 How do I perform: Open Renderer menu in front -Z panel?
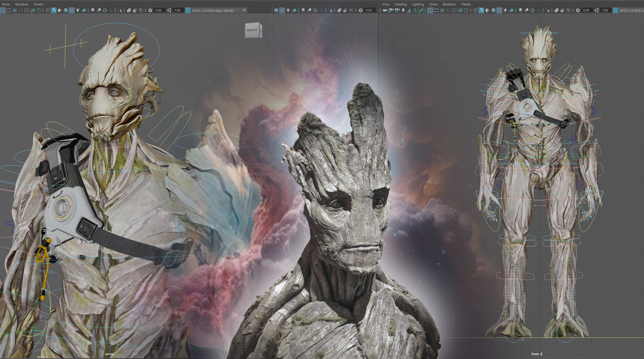pyautogui.click(x=449, y=4)
